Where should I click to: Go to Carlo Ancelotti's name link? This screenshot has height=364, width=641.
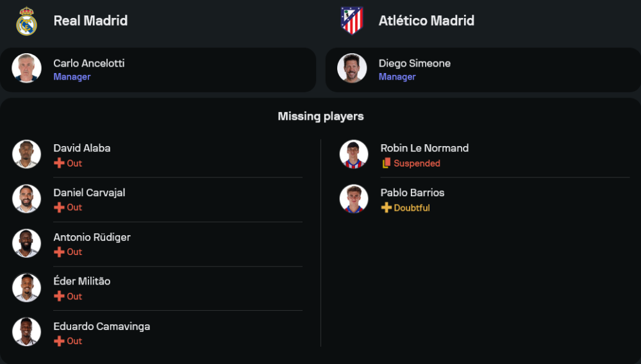click(88, 63)
